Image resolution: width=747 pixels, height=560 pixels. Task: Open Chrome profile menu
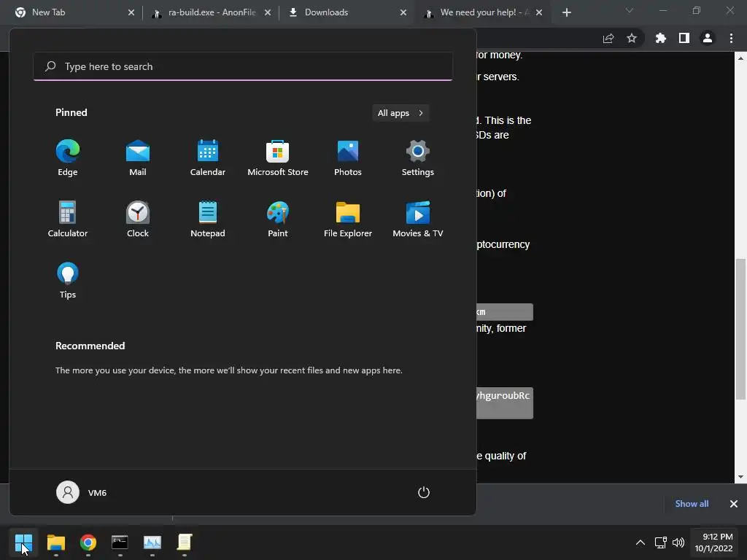[708, 38]
